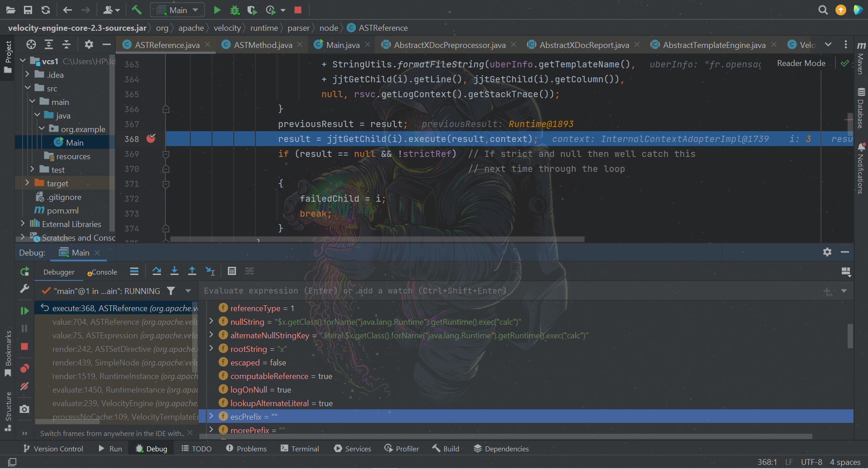The width and height of the screenshot is (868, 469).
Task: Expand the test folder
Action: click(x=32, y=169)
